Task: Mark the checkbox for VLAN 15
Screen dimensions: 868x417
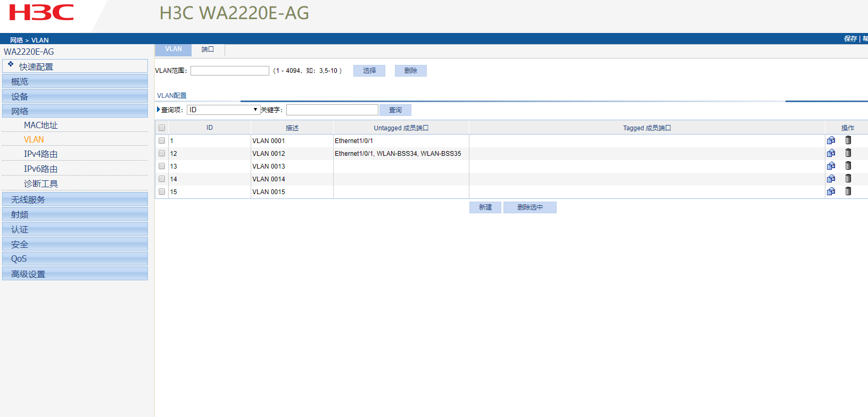Action: [x=162, y=191]
